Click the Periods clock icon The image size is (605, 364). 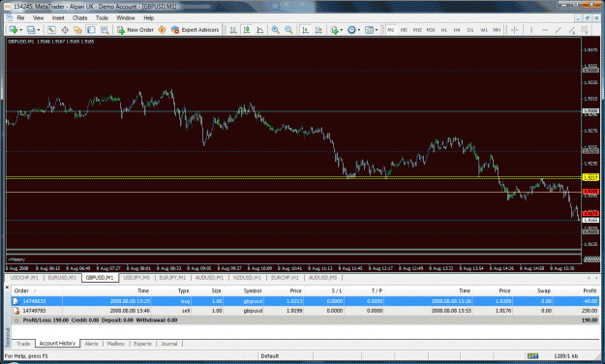[351, 30]
